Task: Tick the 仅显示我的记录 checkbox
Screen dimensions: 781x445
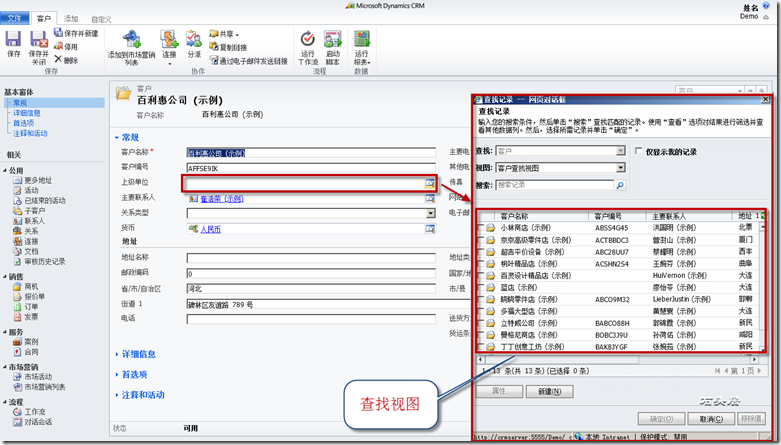Action: pyautogui.click(x=639, y=151)
